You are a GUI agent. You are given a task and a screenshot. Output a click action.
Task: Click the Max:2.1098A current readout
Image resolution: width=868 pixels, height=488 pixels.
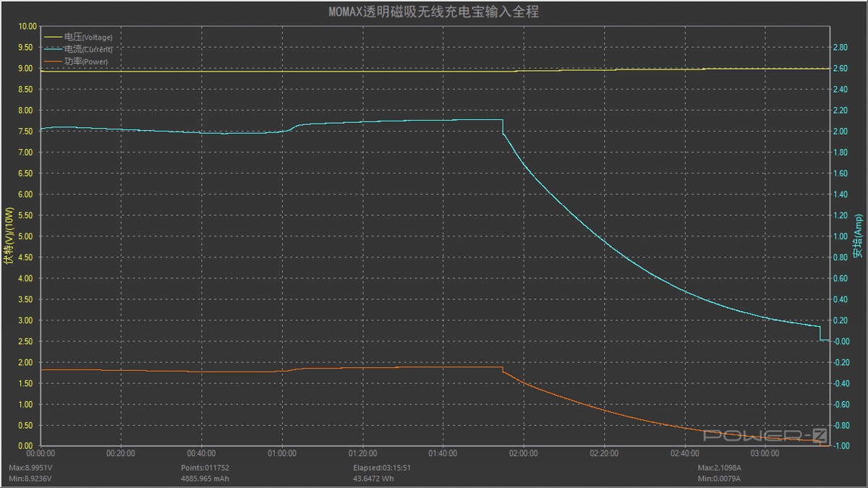pyautogui.click(x=718, y=468)
